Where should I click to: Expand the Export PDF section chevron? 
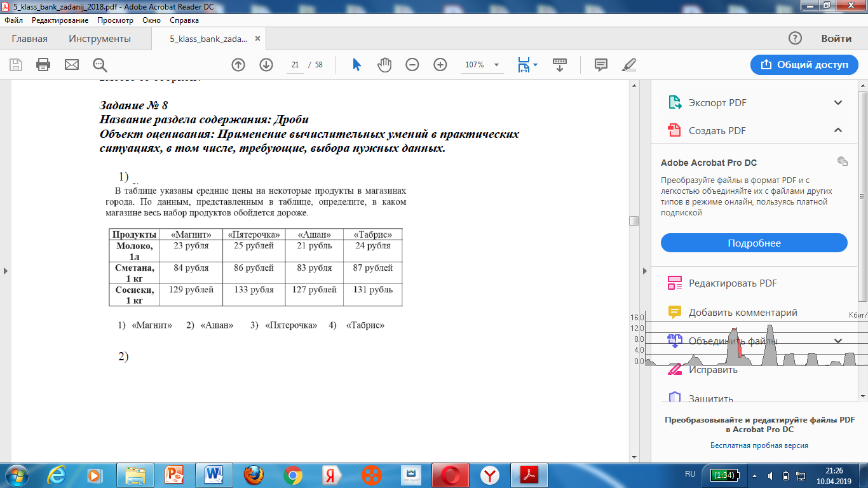click(x=838, y=102)
